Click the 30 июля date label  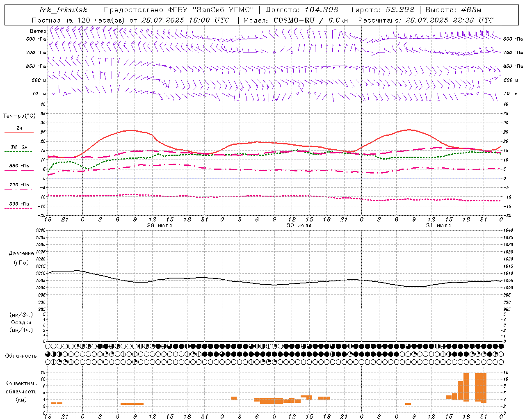tap(299, 226)
